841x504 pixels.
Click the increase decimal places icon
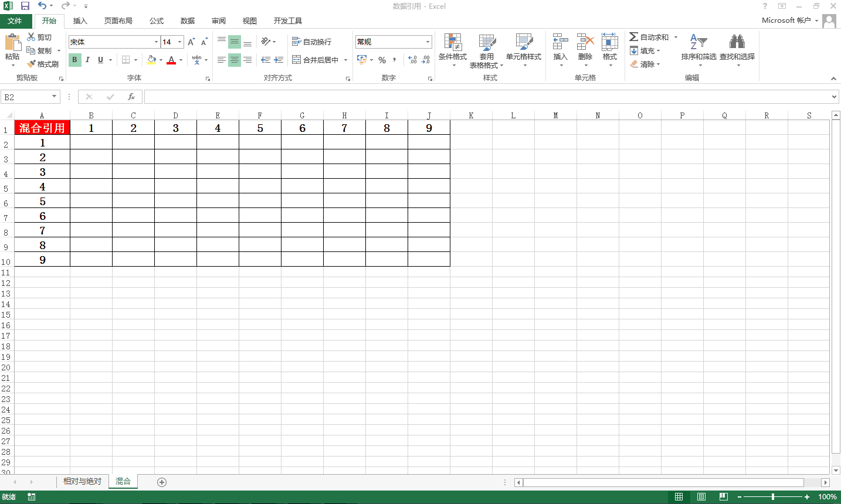coord(412,60)
